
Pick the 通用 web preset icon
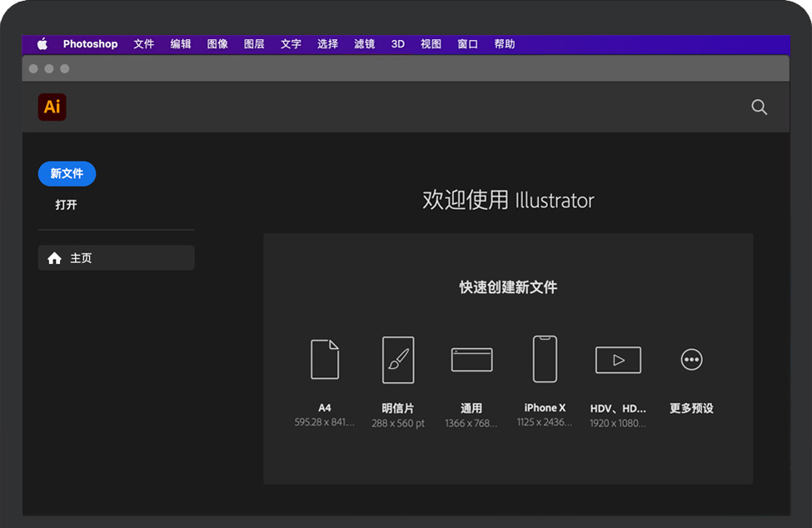pos(471,360)
